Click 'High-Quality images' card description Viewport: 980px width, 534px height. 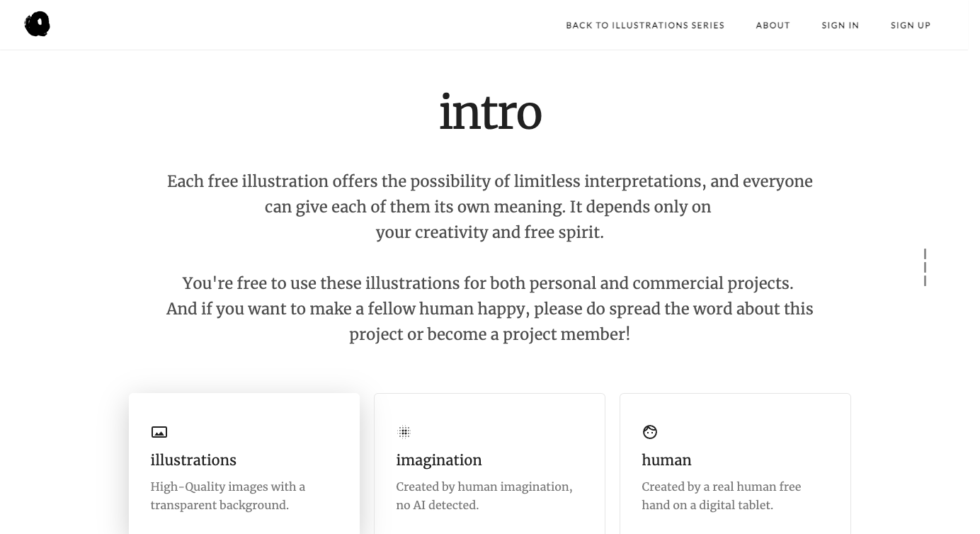click(228, 496)
